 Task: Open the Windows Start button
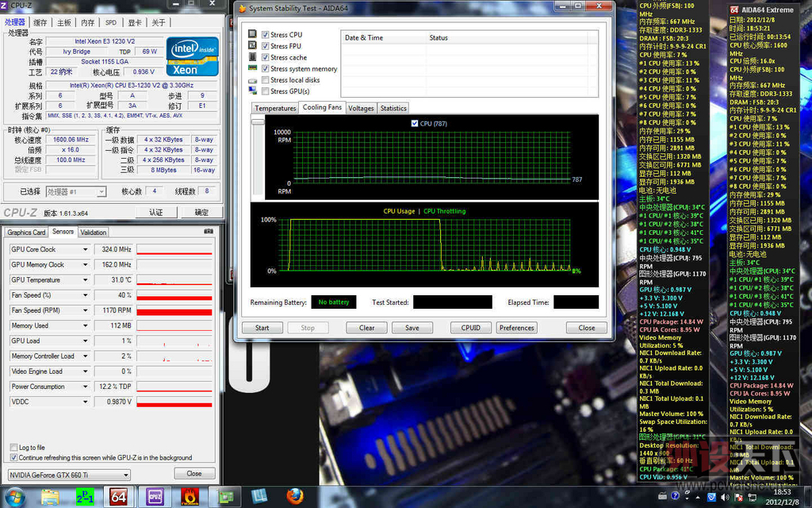click(14, 497)
